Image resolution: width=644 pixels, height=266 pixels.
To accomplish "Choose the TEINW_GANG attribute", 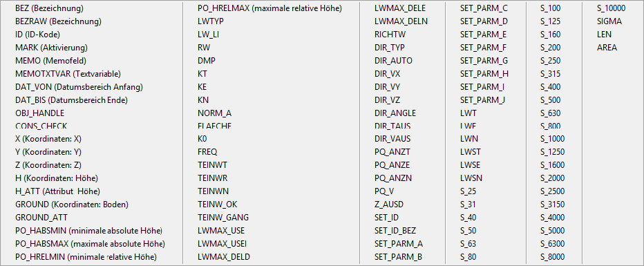I will pos(222,218).
